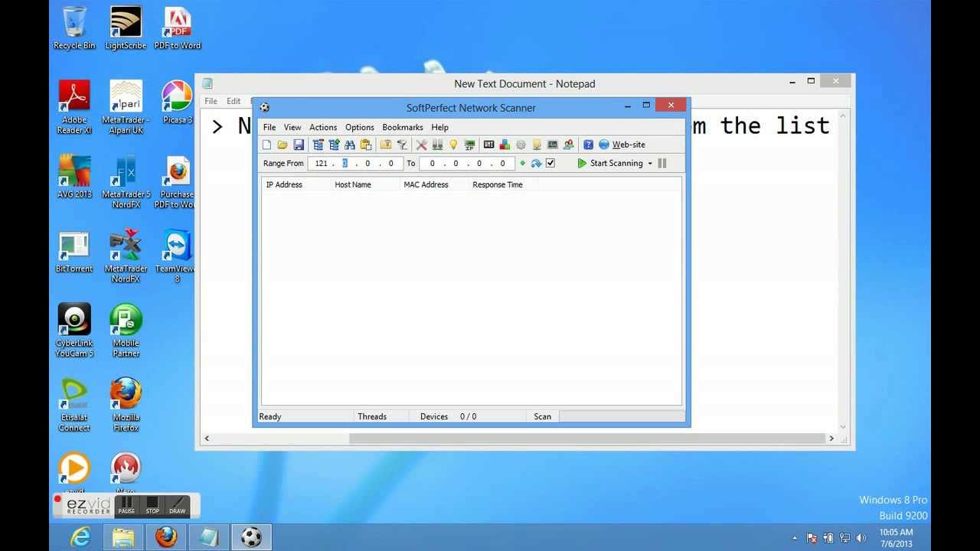This screenshot has height=551, width=980.
Task: Click the blue question mark help icon
Action: (x=588, y=145)
